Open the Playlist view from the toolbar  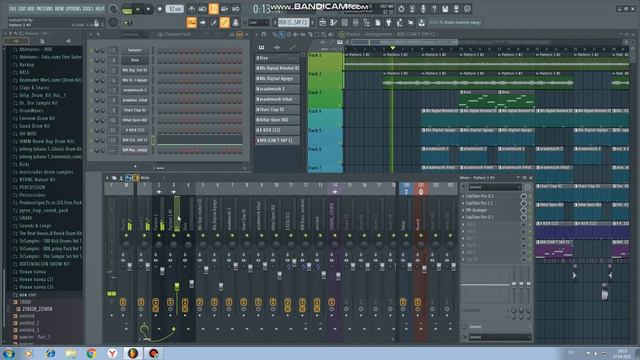coord(322,22)
